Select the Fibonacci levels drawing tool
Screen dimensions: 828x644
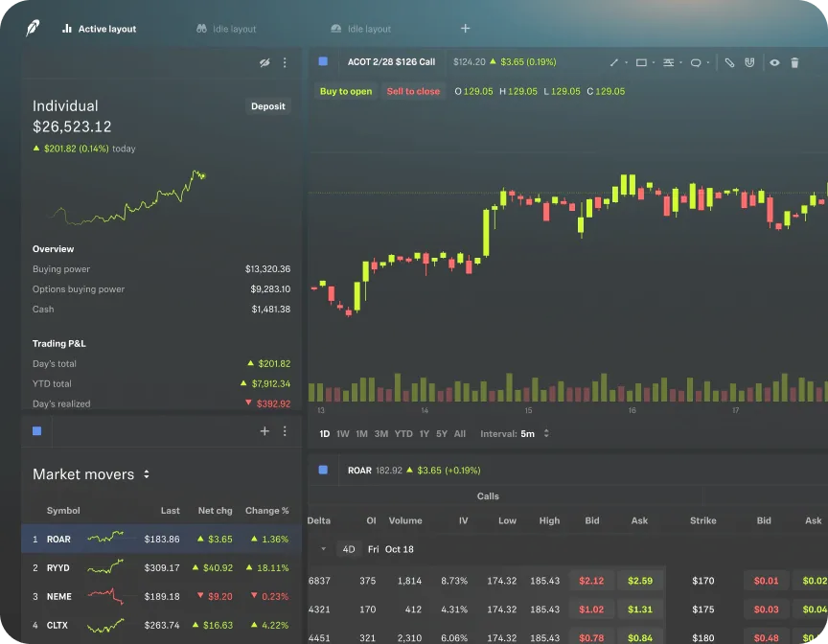pos(669,63)
